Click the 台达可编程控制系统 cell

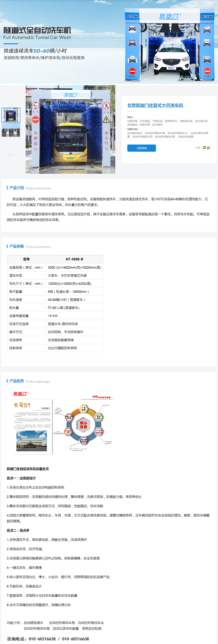(74, 348)
